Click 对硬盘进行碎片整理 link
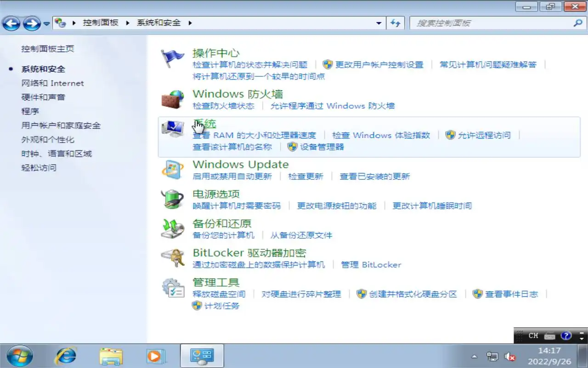 301,294
